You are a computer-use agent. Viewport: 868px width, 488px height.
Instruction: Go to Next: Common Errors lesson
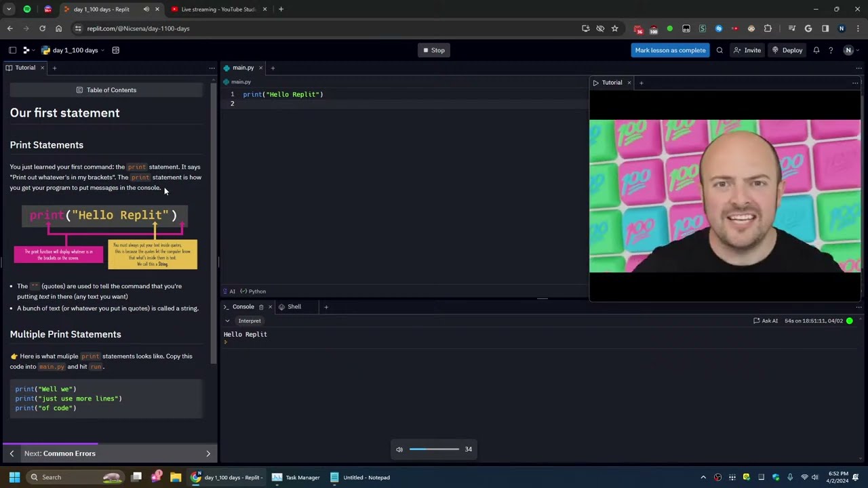coord(60,453)
